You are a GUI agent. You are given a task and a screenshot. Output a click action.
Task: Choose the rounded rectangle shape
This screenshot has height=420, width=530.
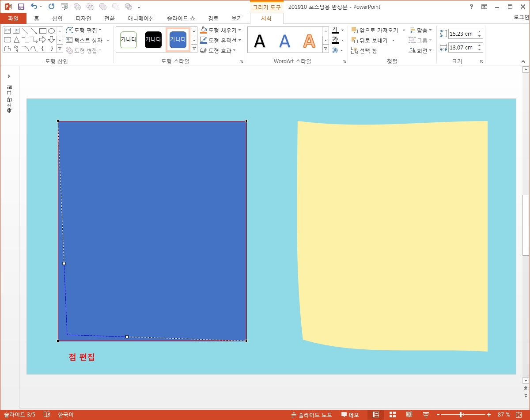coord(8,40)
